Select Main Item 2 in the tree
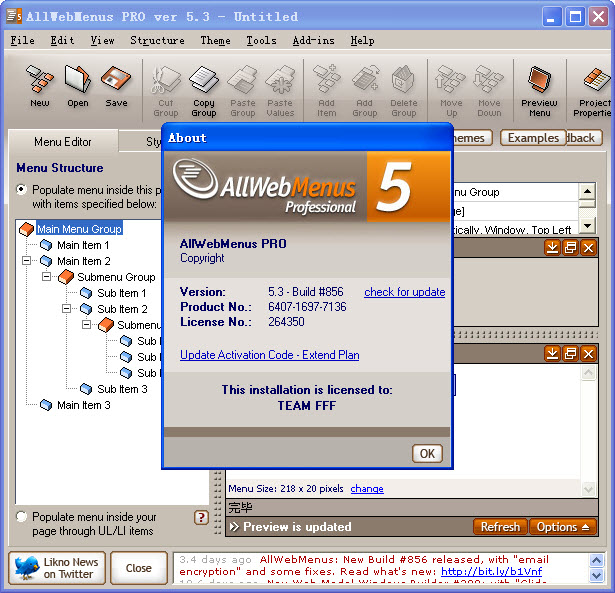The height and width of the screenshot is (593, 615). [84, 261]
